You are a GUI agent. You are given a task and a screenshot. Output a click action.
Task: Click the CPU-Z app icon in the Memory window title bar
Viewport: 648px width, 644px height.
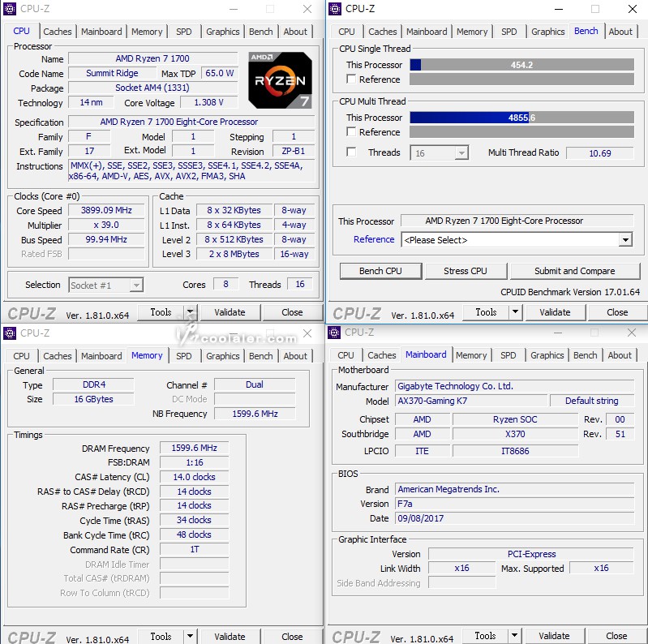coord(10,333)
